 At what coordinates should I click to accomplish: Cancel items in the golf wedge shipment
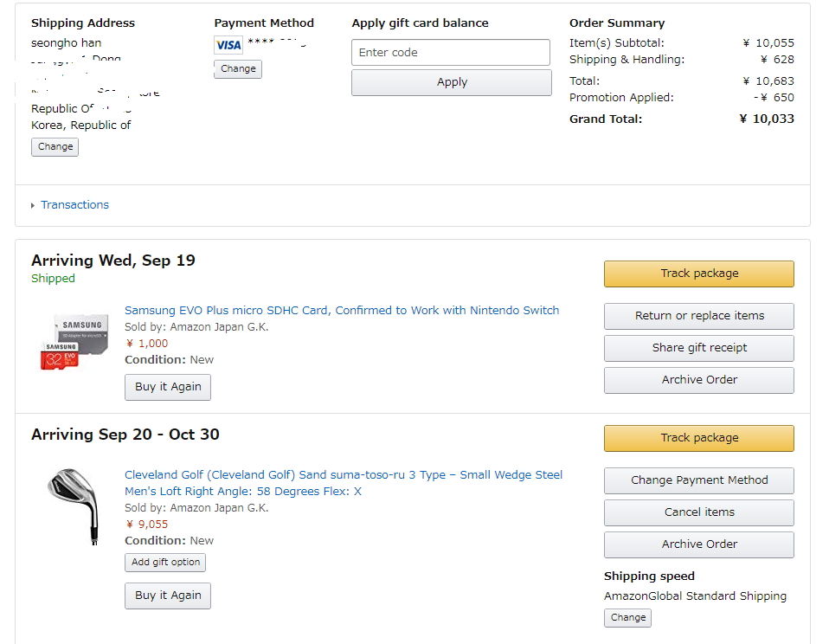click(698, 512)
